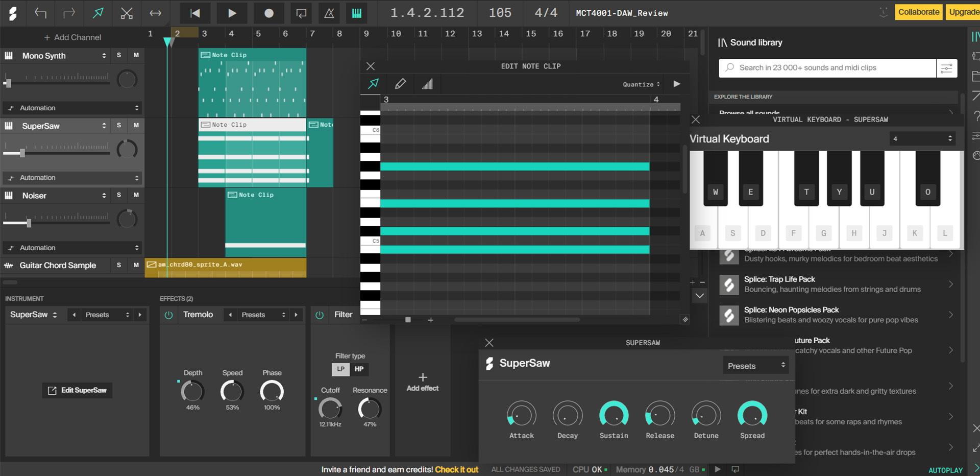Screen dimensions: 980x476
Task: Click the skip to start button
Action: [195, 13]
